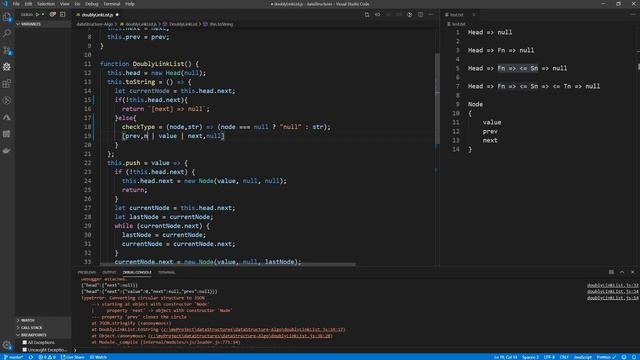Expand the Watch section
This screenshot has width=640, height=360.
[x=43, y=320]
